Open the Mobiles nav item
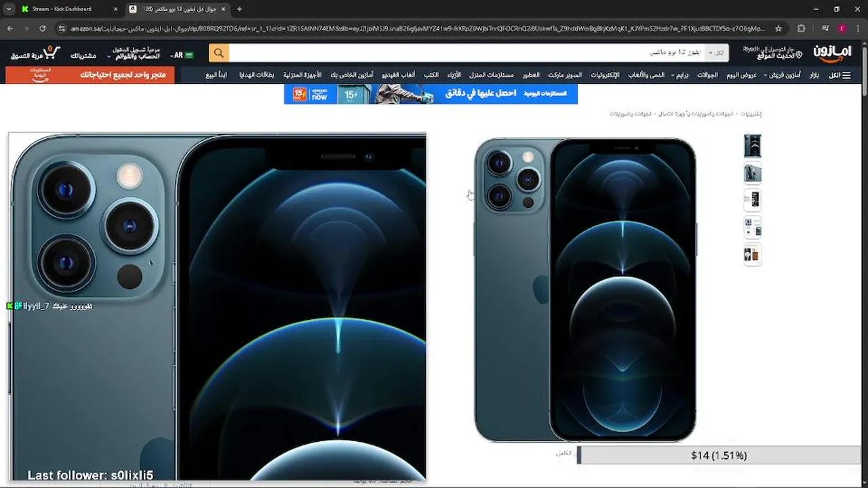 point(707,75)
